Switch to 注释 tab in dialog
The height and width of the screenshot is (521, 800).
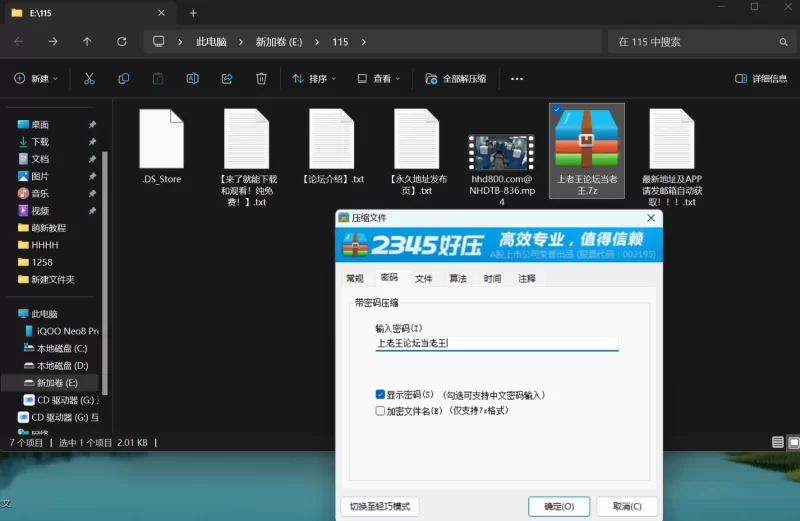(527, 279)
